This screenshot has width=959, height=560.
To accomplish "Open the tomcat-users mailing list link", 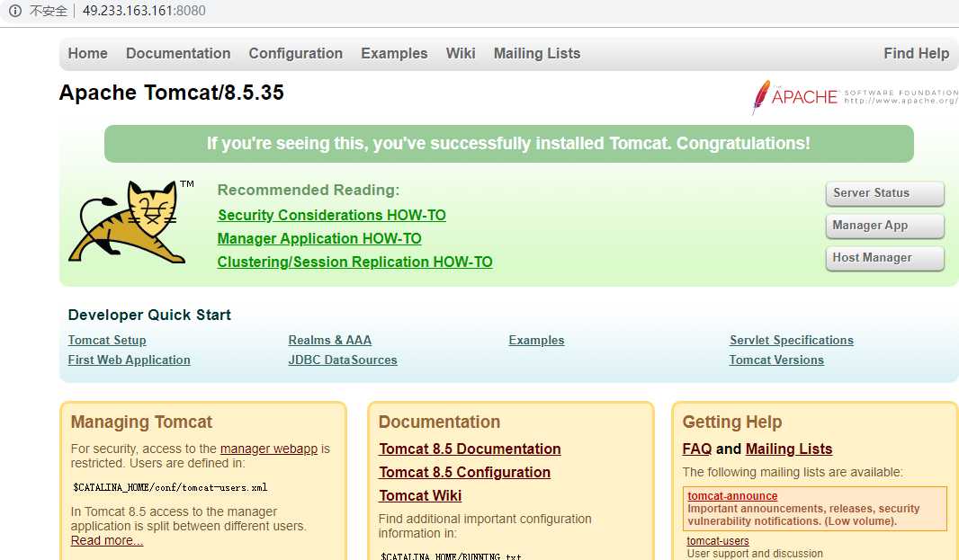I will [x=717, y=541].
